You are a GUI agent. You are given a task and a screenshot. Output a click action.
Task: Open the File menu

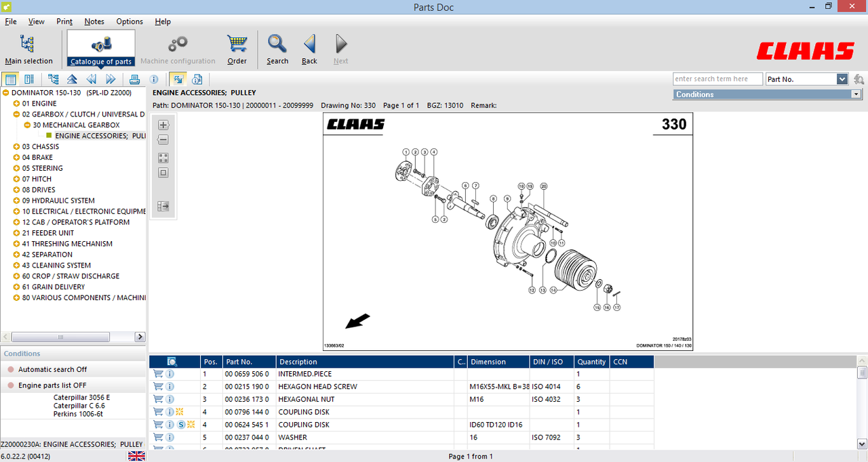11,21
